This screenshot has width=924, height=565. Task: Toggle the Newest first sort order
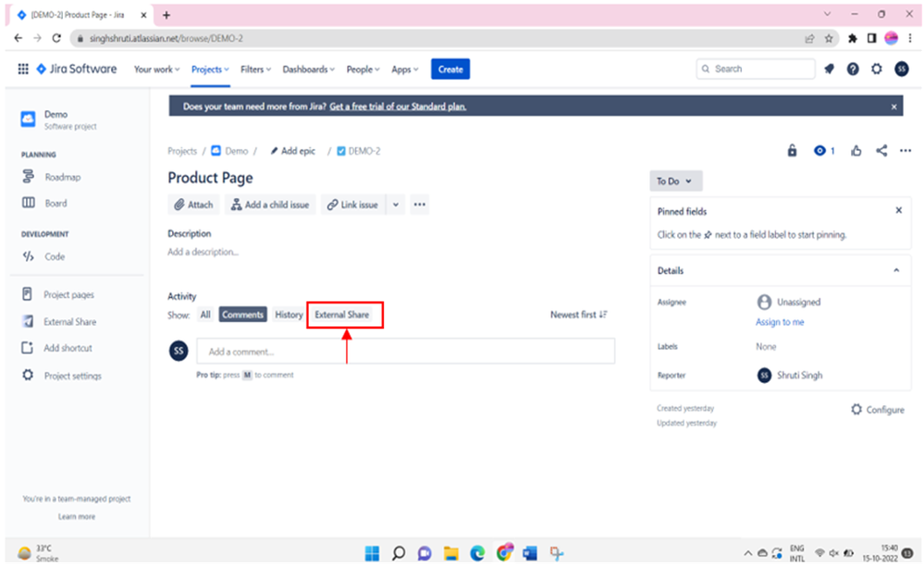coord(579,314)
